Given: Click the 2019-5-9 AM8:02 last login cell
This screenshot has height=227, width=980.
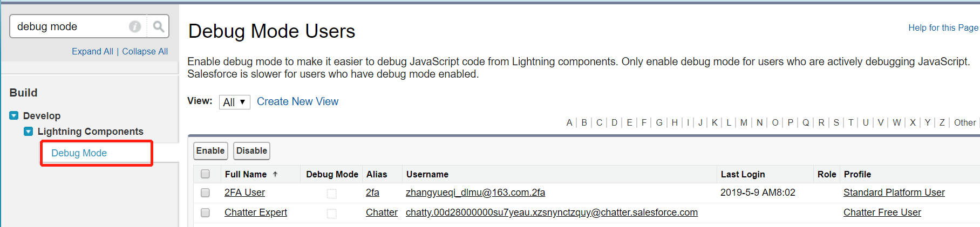Looking at the screenshot, I should tap(758, 192).
